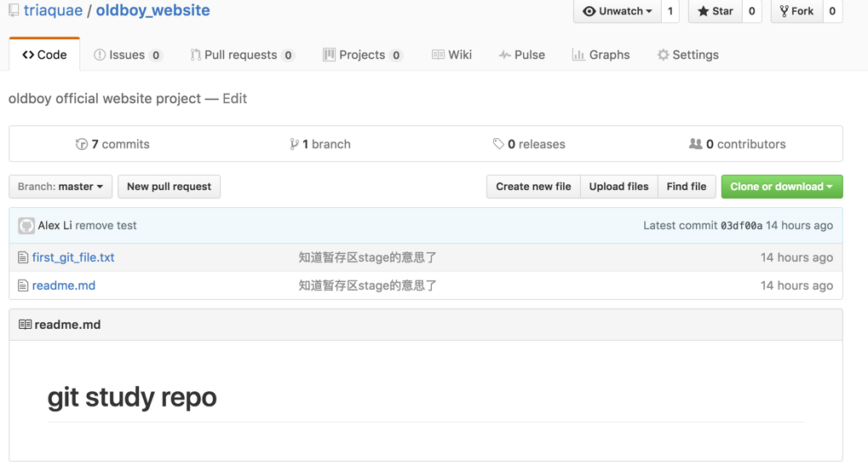This screenshot has height=467, width=868.
Task: Click the releases tag icon
Action: [x=498, y=144]
